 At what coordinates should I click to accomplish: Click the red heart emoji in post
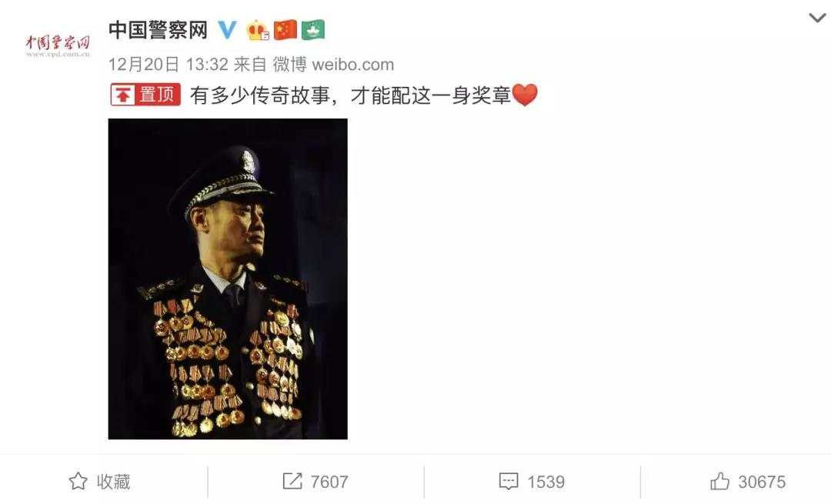coord(526,95)
